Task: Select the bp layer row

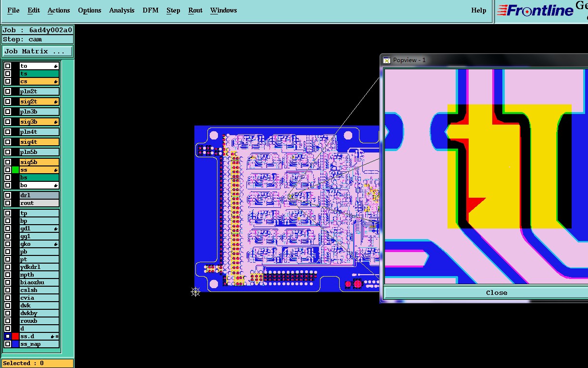Action: pyautogui.click(x=39, y=221)
